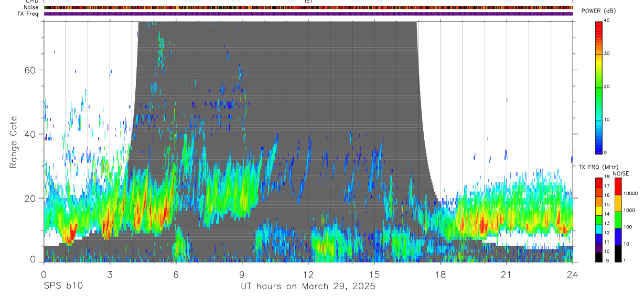Pick the yellow segment of TX FRQ bar

click(598, 211)
